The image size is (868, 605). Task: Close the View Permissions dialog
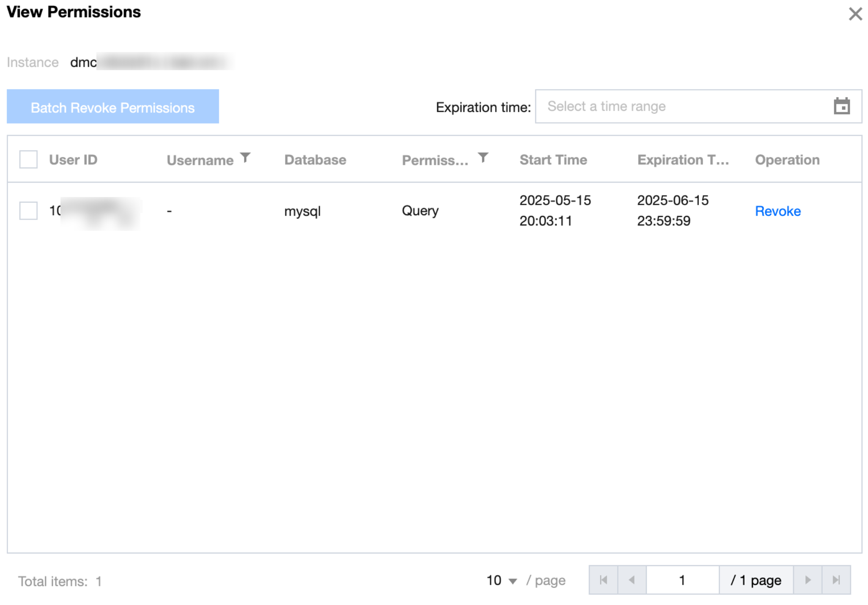point(855,14)
